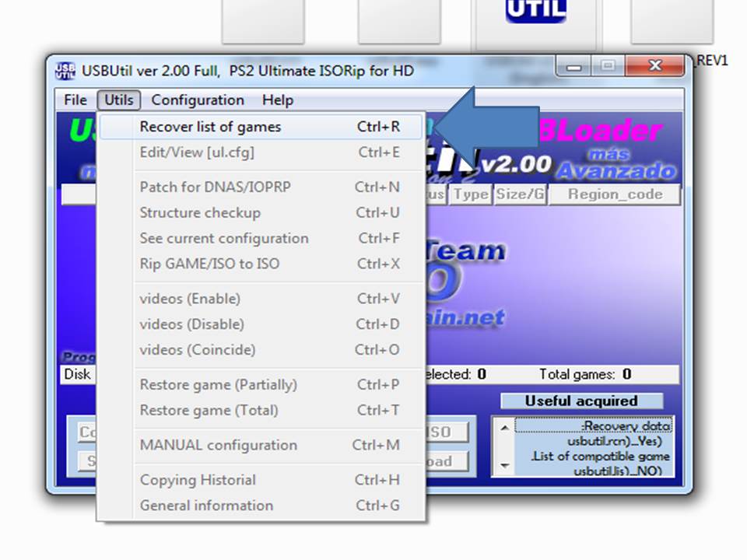This screenshot has height=560, width=747.
Task: Close the USBUtil window
Action: 655,65
